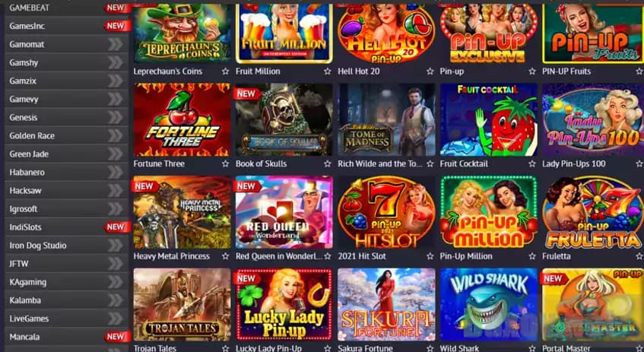Favorite Leprechaun's Coins with its star icon
This screenshot has height=352, width=644.
pyautogui.click(x=226, y=71)
